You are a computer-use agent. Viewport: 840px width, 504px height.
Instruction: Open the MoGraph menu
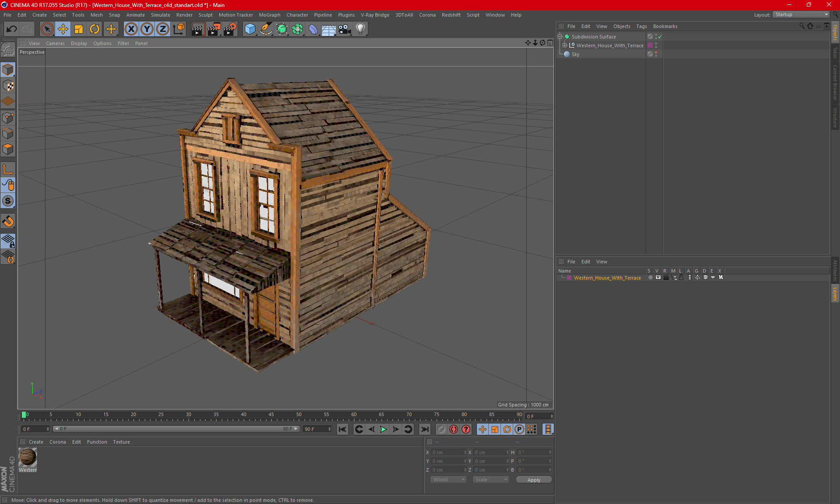click(x=269, y=15)
